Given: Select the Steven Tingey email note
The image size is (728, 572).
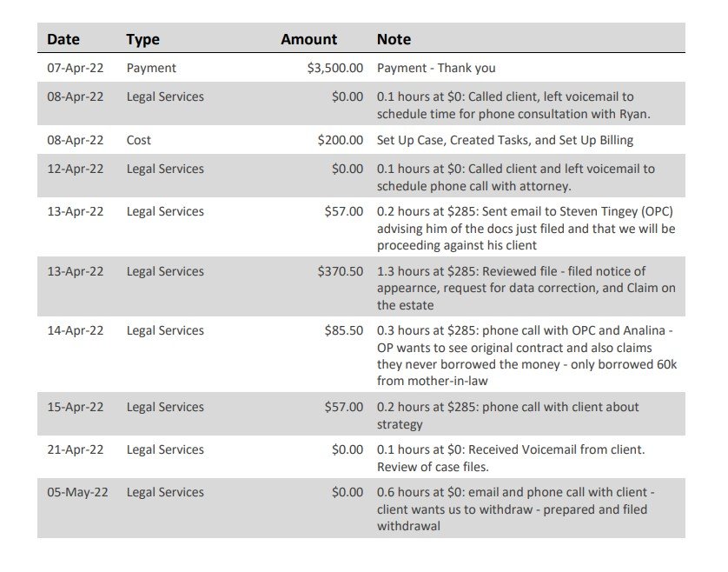Looking at the screenshot, I should pyautogui.click(x=526, y=228).
